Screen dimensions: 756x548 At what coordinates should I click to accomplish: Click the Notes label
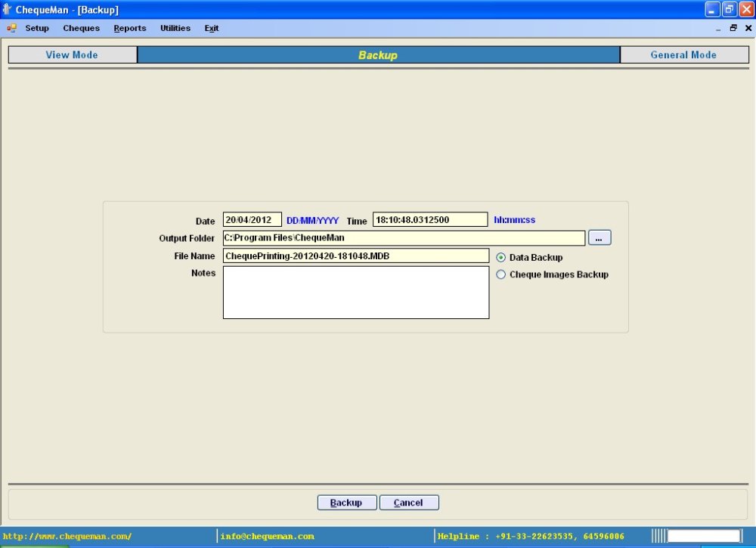(203, 273)
